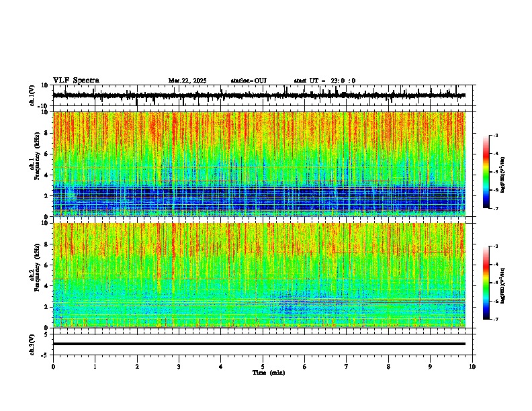Click time-axis tick label '0'
This screenshot has height=411, width=532.
53,367
